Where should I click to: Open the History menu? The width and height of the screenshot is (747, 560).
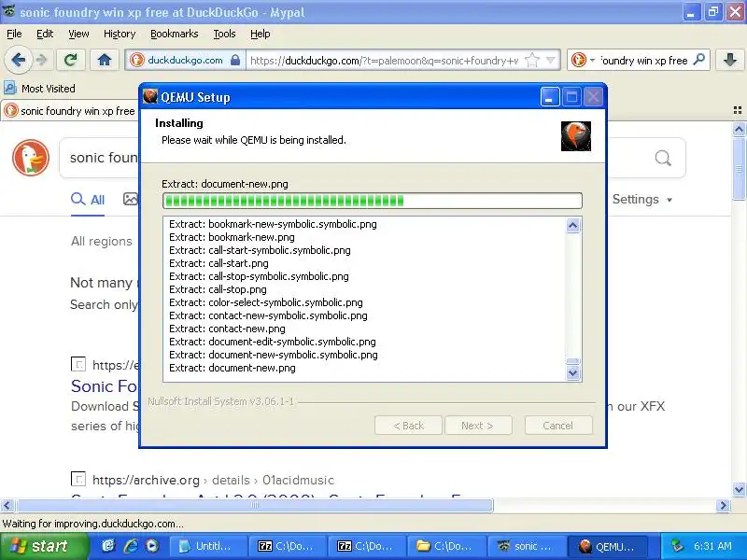pos(120,34)
